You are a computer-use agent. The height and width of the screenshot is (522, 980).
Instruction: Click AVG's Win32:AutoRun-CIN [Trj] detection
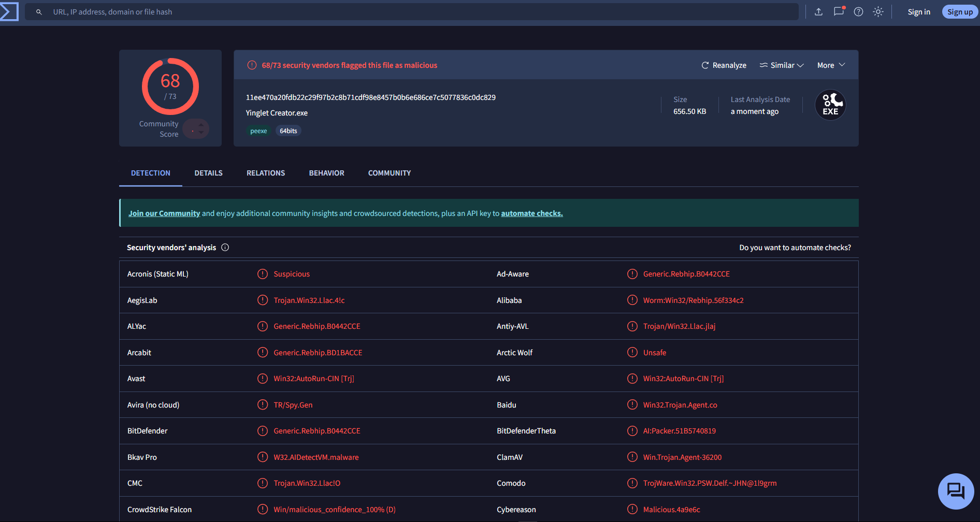pyautogui.click(x=683, y=379)
